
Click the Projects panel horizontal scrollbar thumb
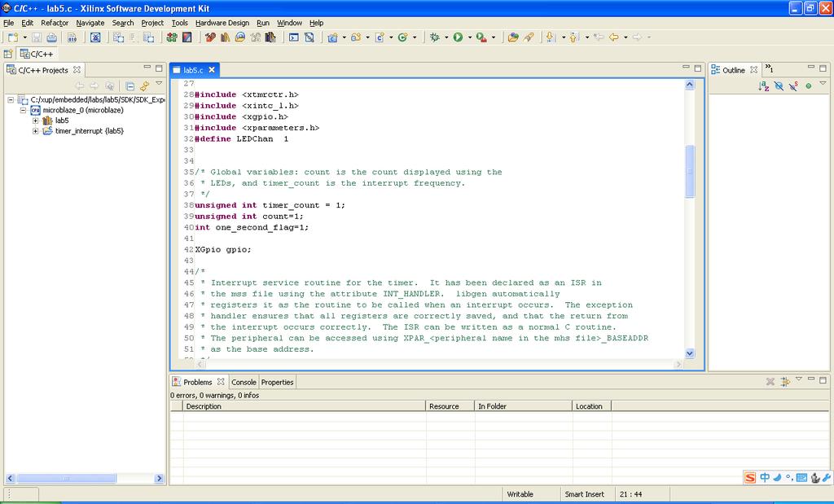pos(67,479)
